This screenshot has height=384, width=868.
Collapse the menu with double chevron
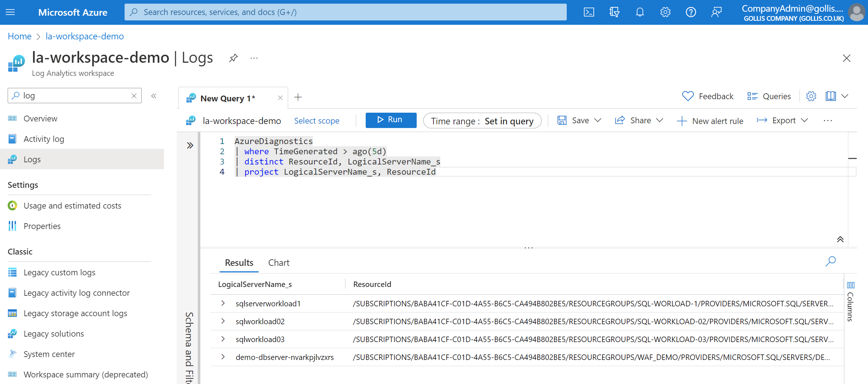coord(154,96)
